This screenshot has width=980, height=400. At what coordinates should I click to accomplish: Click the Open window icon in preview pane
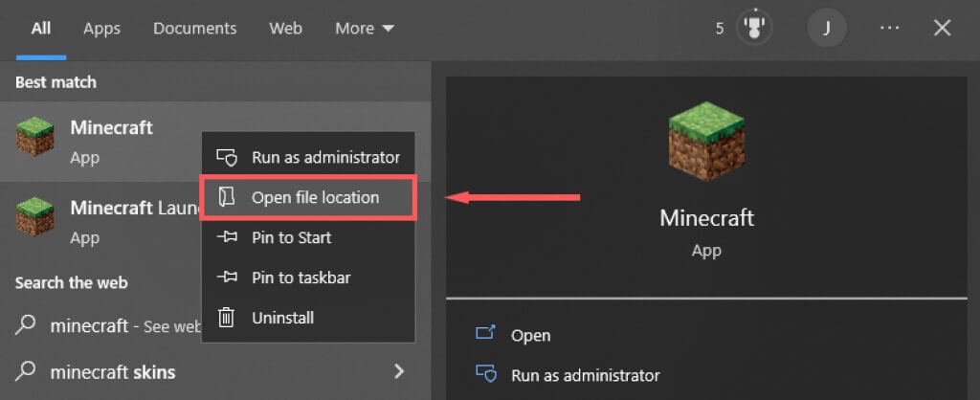[x=485, y=332]
